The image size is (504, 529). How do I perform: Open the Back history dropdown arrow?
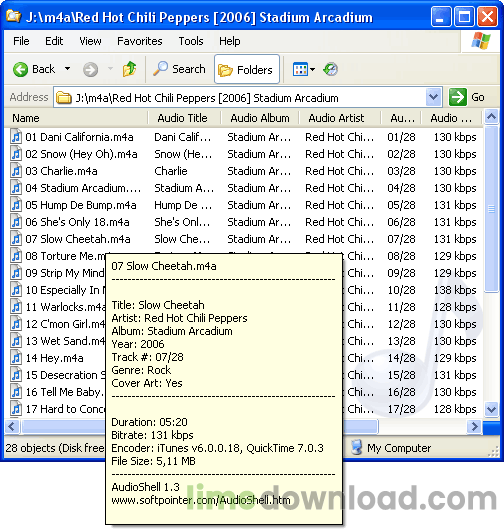tap(67, 69)
